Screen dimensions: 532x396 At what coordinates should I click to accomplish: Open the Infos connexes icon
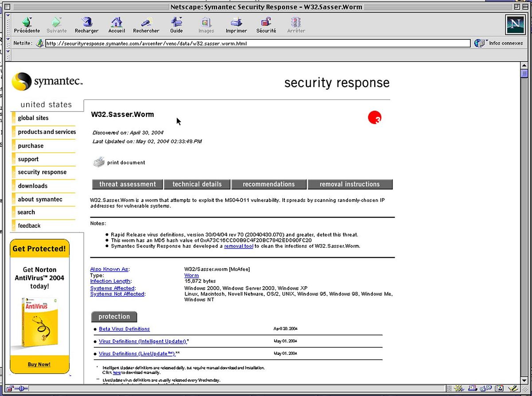(x=479, y=43)
